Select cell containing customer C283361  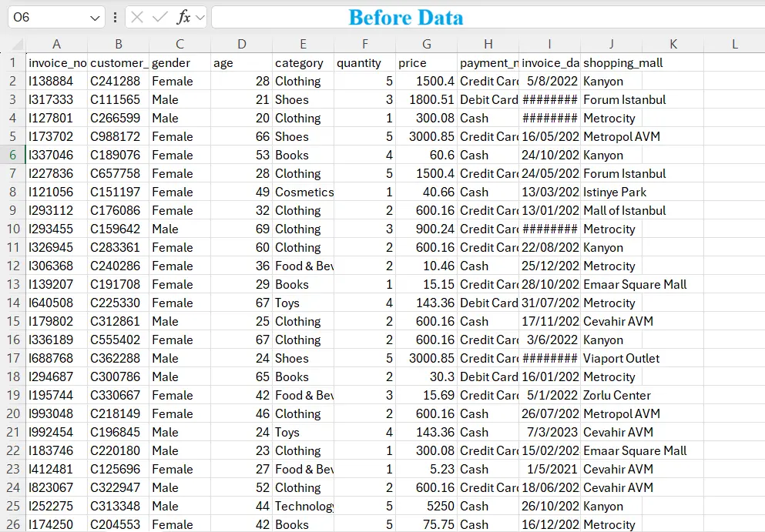[118, 247]
